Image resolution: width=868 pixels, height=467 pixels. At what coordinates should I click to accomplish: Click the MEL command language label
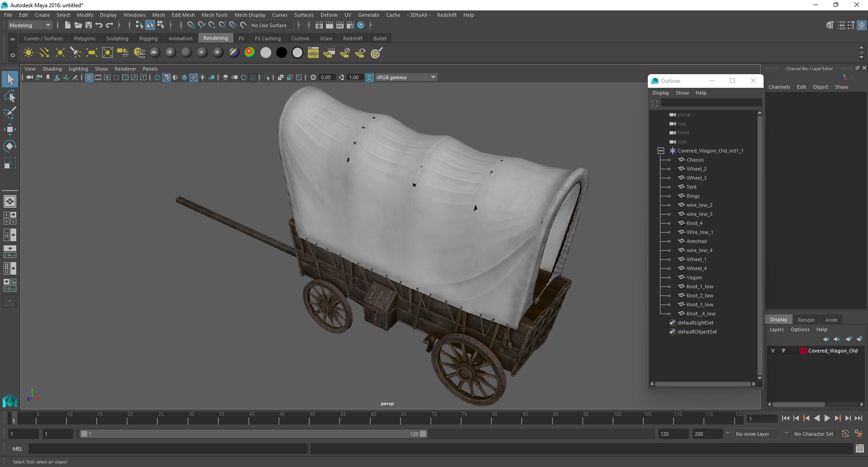(17, 449)
